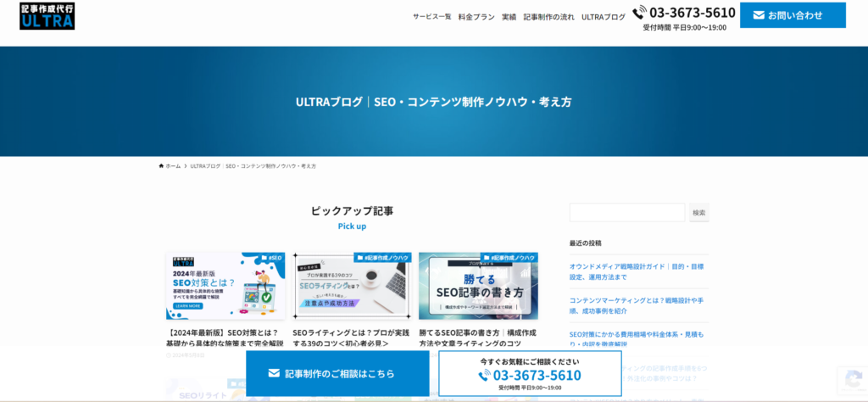Open the 勝てるSEO記事の書き方 thumbnail
This screenshot has width=868, height=402.
478,286
